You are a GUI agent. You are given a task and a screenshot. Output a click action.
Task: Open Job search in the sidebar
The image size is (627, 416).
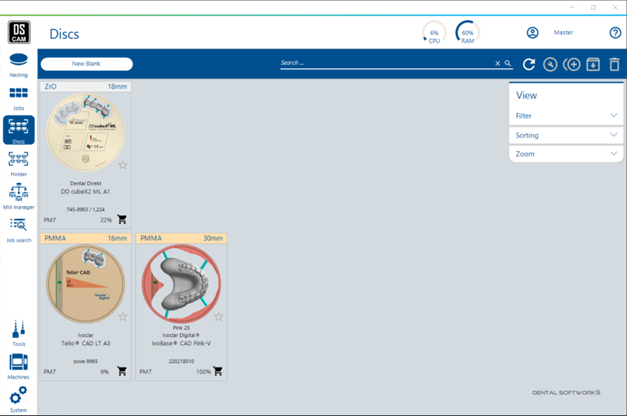click(18, 229)
